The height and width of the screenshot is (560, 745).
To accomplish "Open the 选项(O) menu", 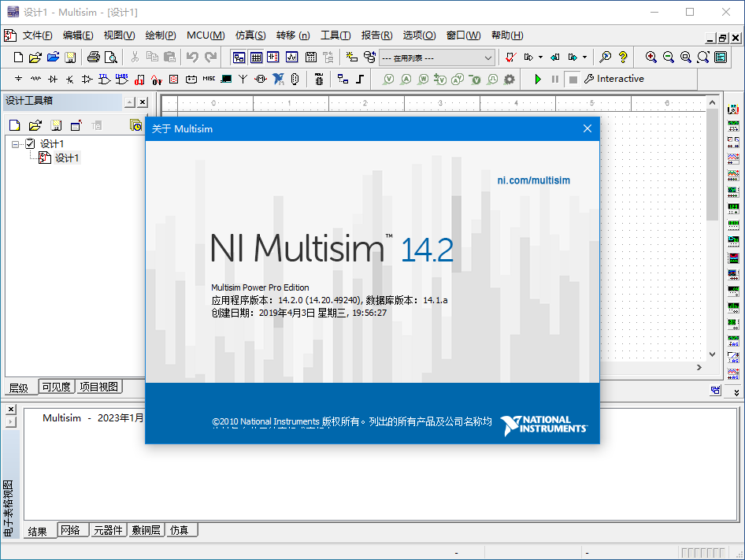I will point(419,35).
